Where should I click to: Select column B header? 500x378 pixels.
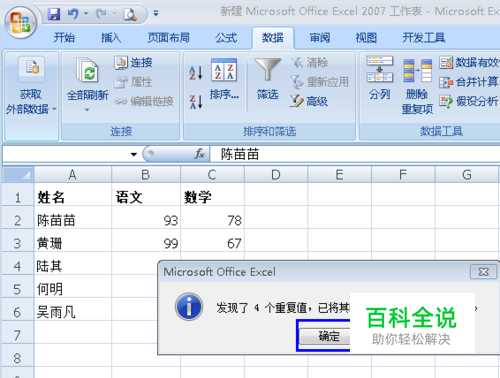tap(146, 175)
